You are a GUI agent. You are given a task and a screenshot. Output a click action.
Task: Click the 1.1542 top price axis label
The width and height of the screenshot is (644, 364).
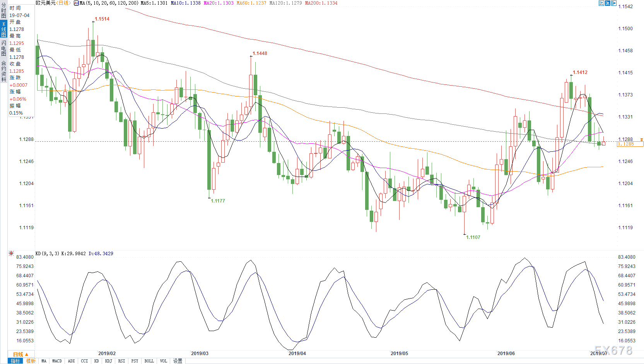625,7
